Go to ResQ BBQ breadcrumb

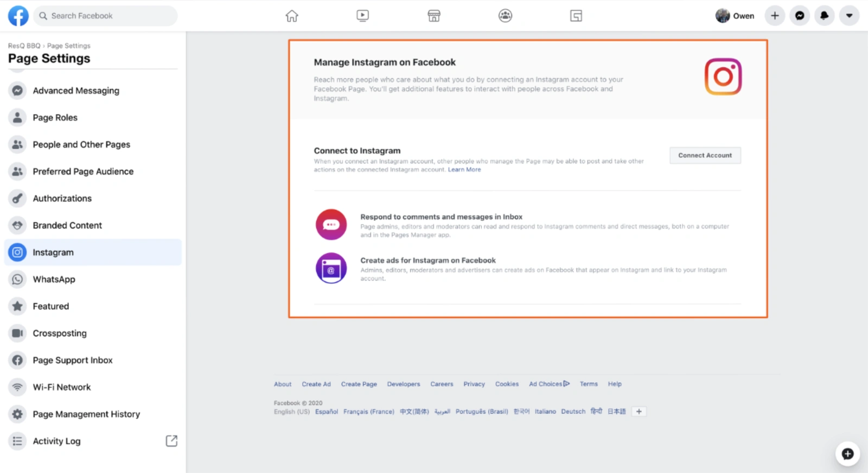[x=24, y=46]
